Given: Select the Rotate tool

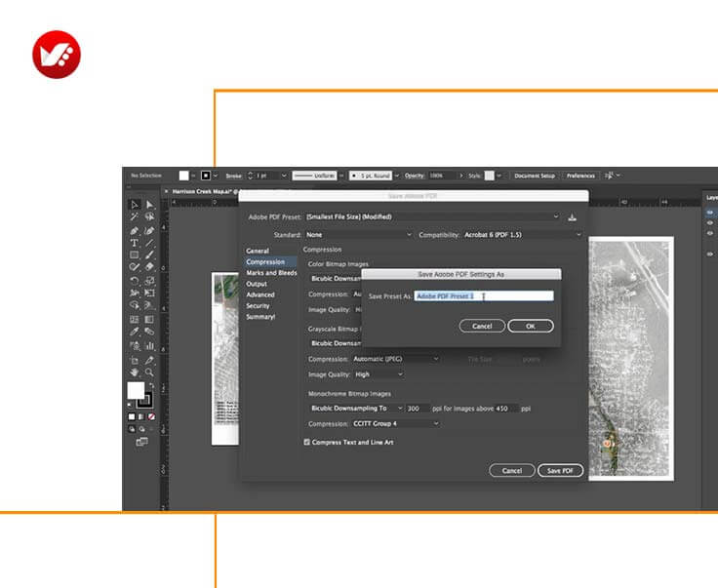Looking at the screenshot, I should 135,281.
